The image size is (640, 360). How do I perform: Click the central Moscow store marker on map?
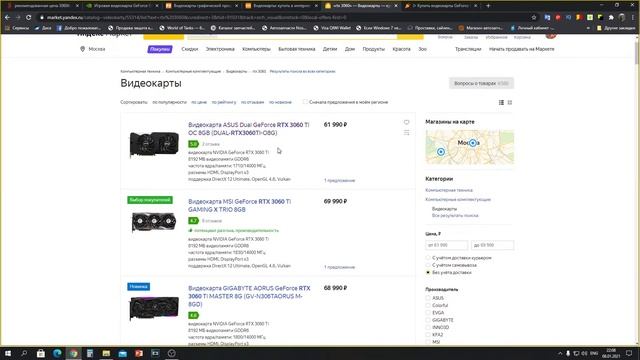473,143
